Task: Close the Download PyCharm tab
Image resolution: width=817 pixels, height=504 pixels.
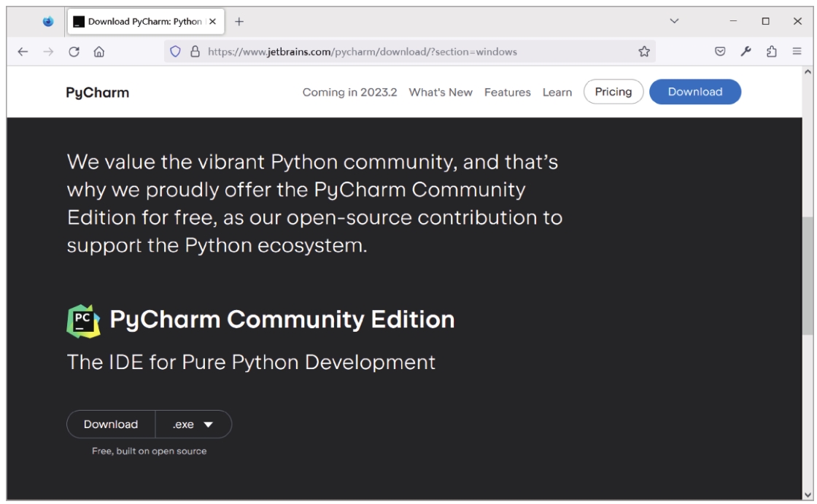Action: click(212, 21)
